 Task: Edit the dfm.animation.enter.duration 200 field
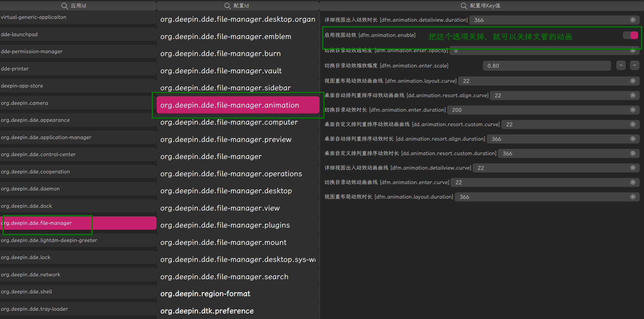click(x=543, y=110)
